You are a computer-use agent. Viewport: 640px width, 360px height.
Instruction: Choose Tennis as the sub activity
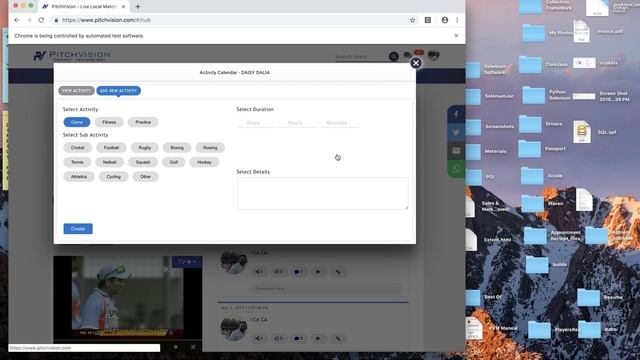click(x=77, y=162)
